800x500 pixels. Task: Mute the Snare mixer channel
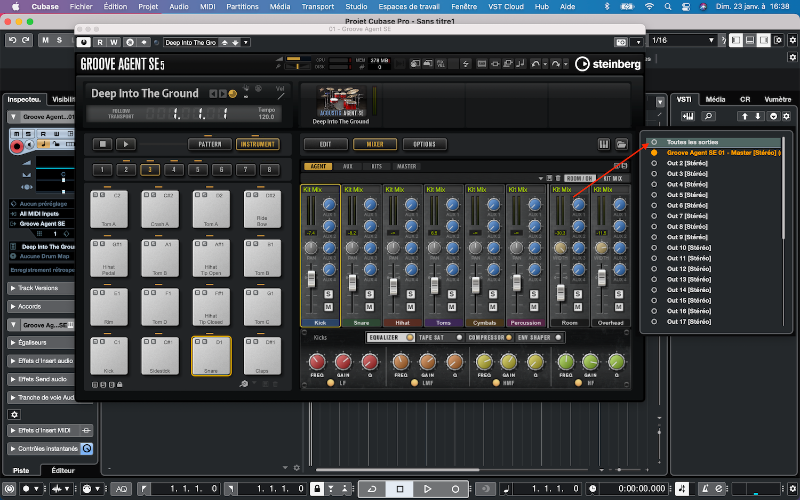369,307
